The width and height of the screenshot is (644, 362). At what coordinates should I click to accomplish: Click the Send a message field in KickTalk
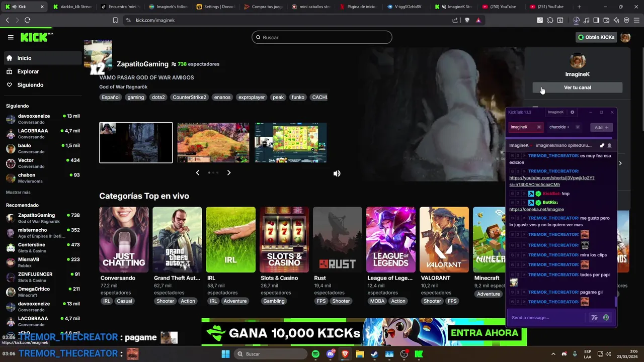(x=547, y=318)
